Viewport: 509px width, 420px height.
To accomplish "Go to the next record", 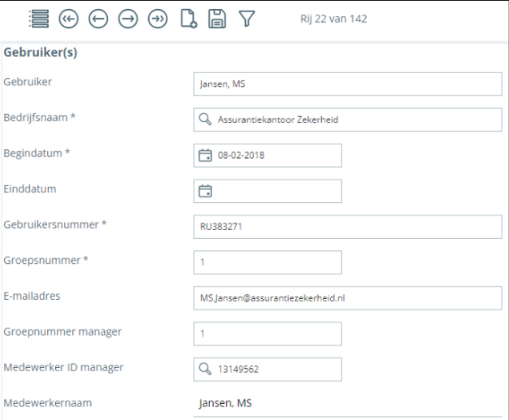I will click(x=128, y=19).
